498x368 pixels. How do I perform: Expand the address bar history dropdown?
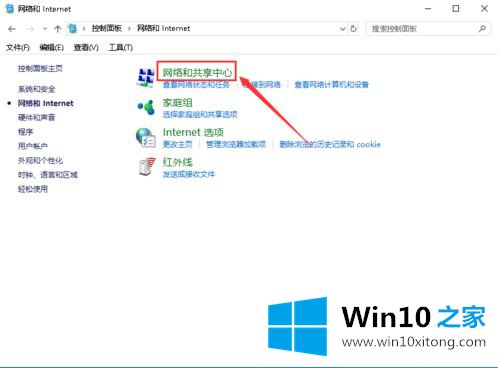point(342,29)
